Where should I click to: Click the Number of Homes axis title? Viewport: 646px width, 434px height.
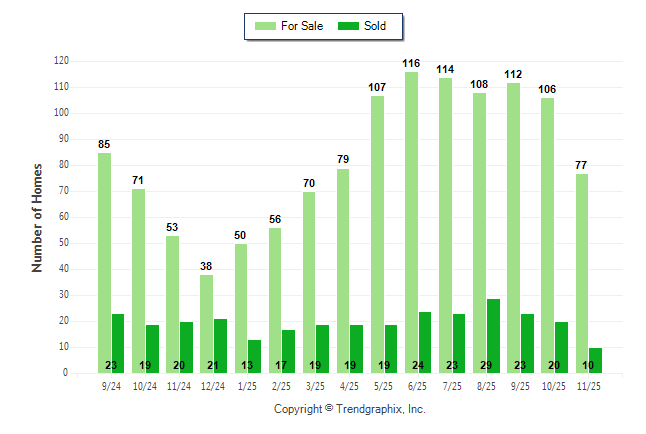38,217
